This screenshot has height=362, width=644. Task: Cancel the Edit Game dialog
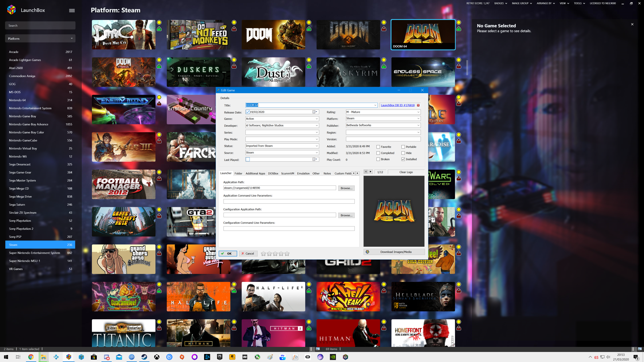coord(248,254)
